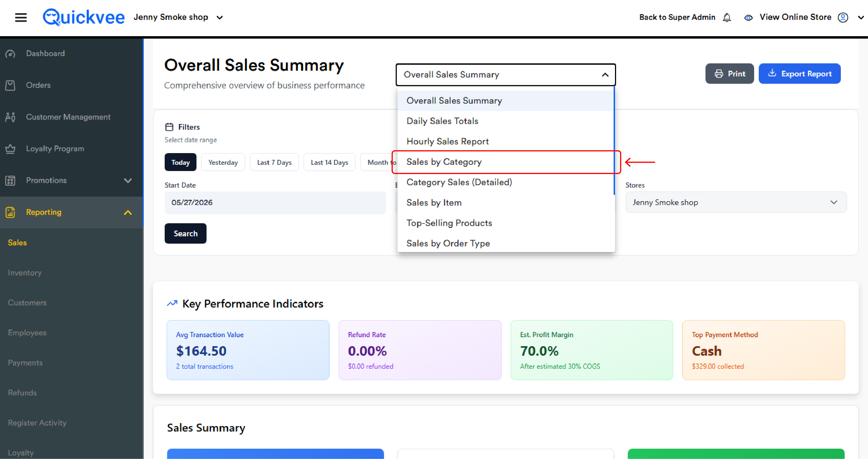Screen dimensions: 868x459
Task: Select the Month to date filter
Action: 379,162
